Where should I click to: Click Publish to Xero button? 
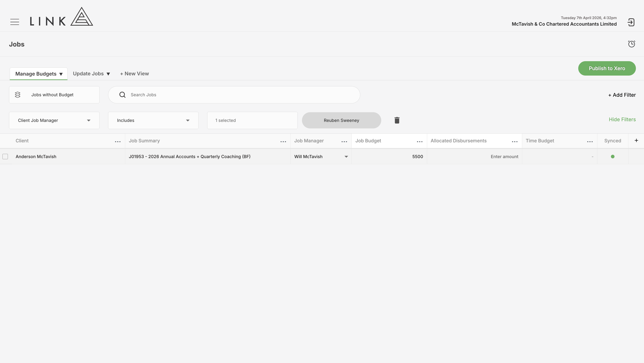click(607, 68)
